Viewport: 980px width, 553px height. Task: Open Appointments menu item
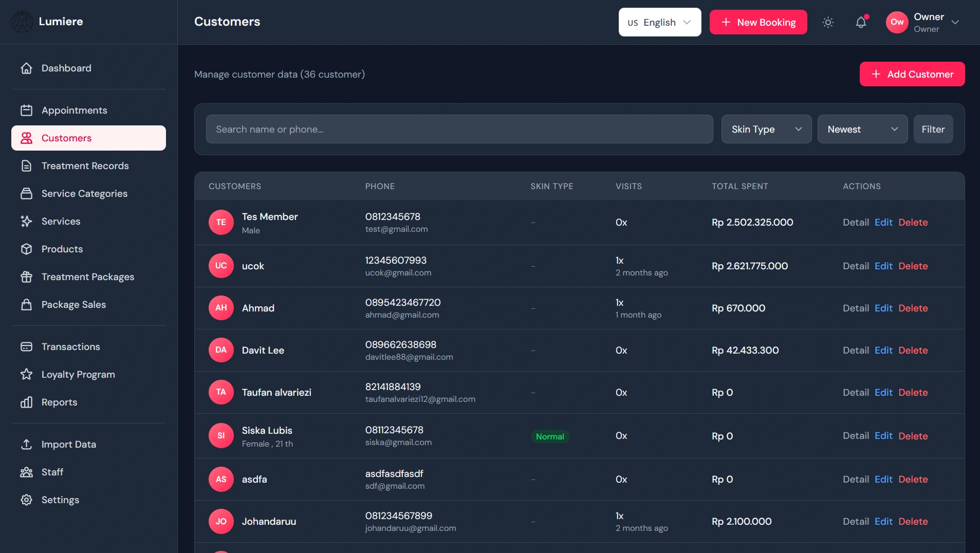click(88, 110)
